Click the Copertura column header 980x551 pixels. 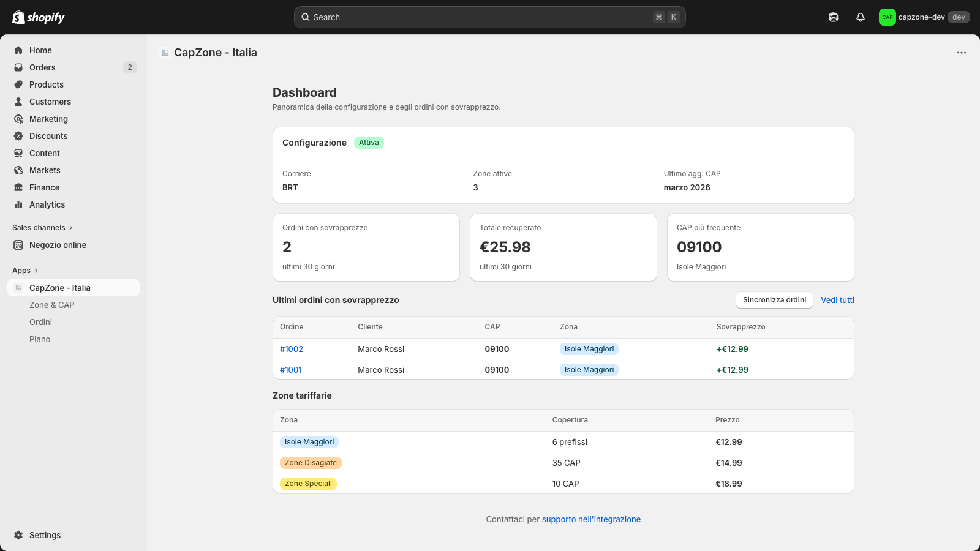570,420
